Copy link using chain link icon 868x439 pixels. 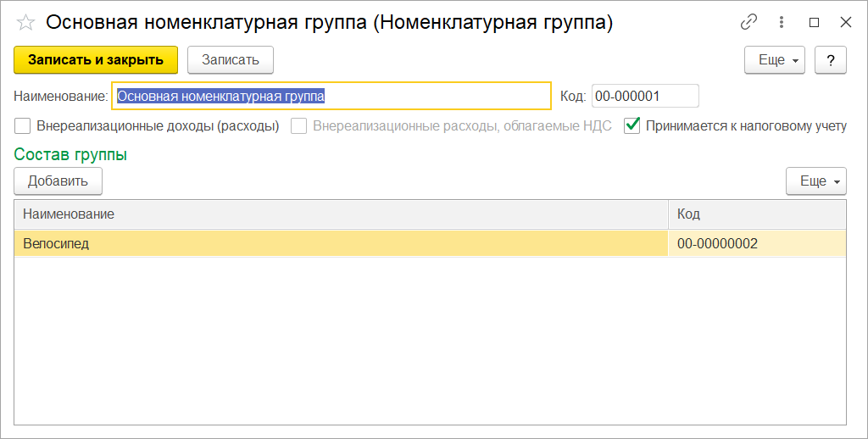pos(748,22)
